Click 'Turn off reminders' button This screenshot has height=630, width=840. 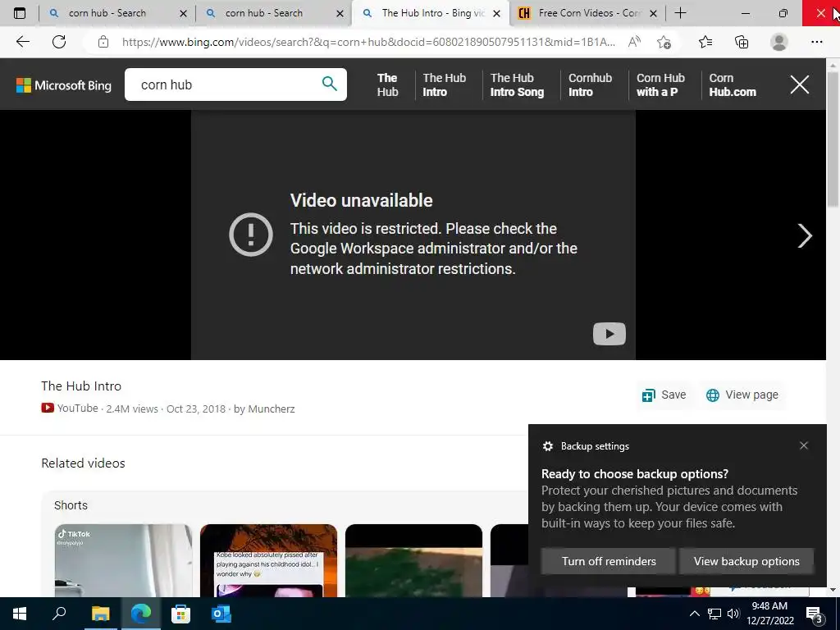pyautogui.click(x=609, y=561)
